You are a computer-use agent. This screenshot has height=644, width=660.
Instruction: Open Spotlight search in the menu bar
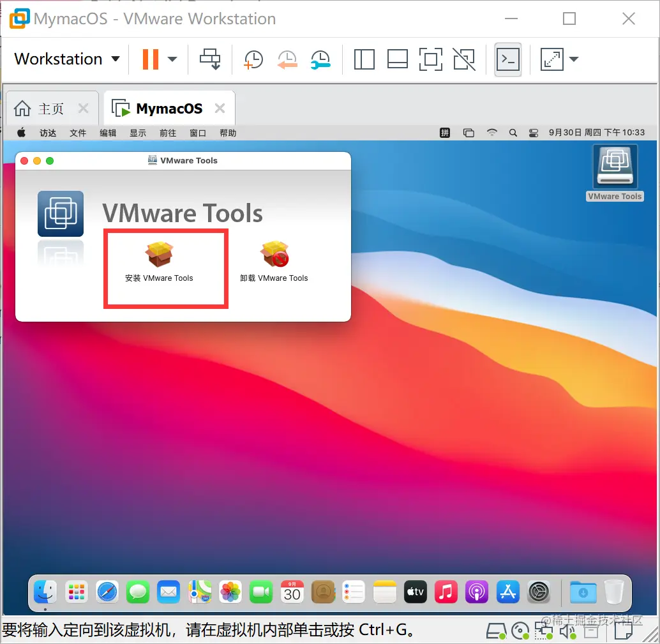513,133
